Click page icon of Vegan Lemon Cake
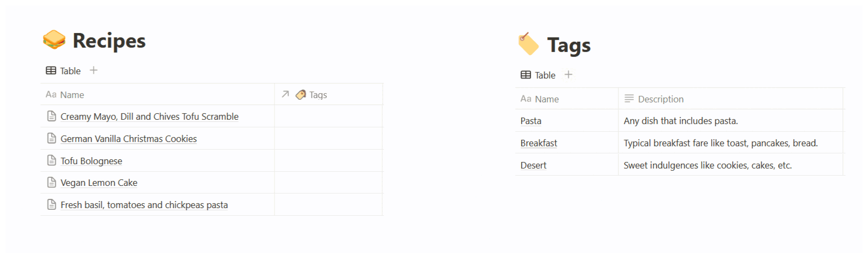The height and width of the screenshot is (258, 868). [52, 183]
